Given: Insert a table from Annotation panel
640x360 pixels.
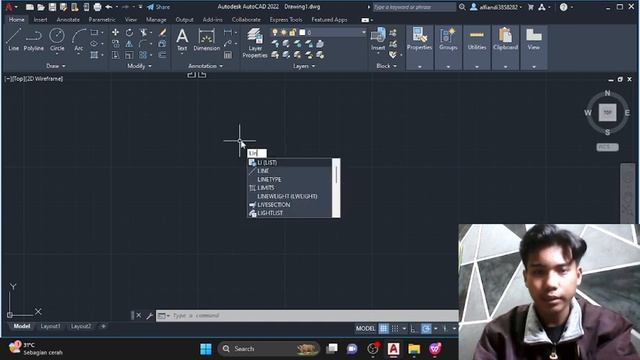Looking at the screenshot, I should 228,55.
